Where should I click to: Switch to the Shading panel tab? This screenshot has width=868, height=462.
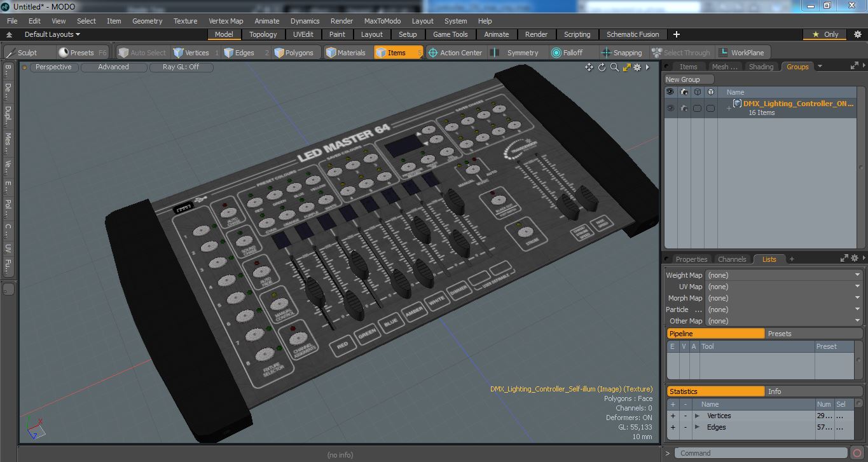point(761,66)
